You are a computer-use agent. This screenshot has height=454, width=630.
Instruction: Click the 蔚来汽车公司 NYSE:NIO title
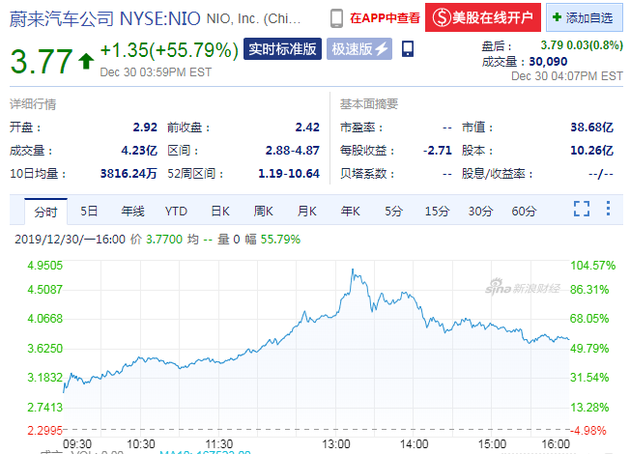[105, 18]
